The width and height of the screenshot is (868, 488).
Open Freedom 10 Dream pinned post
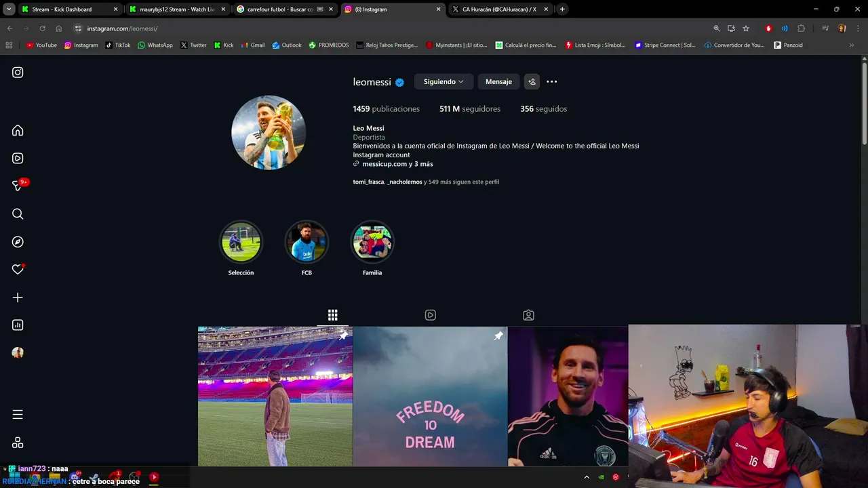430,396
